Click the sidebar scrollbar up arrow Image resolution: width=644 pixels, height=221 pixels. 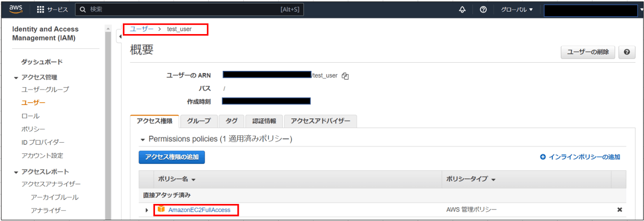(108, 29)
